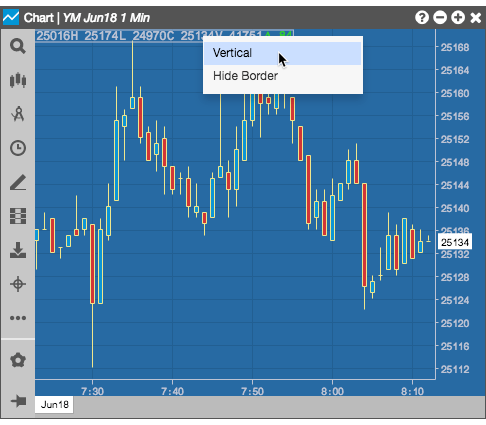This screenshot has height=425, width=486.
Task: Toggle the crosshair cursor tool
Action: pos(18,284)
